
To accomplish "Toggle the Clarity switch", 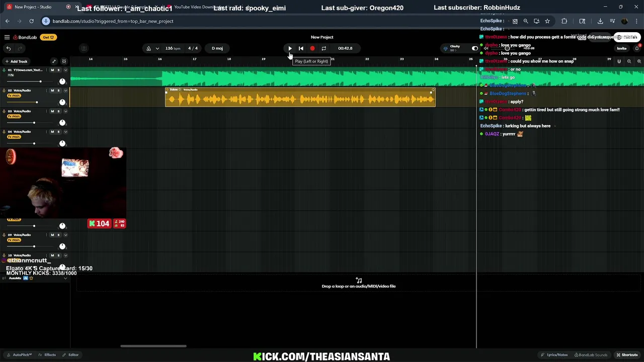I will (474, 48).
